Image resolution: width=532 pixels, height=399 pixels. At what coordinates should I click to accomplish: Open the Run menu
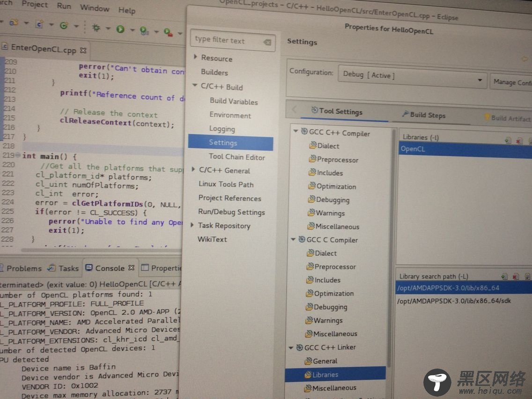tap(64, 6)
